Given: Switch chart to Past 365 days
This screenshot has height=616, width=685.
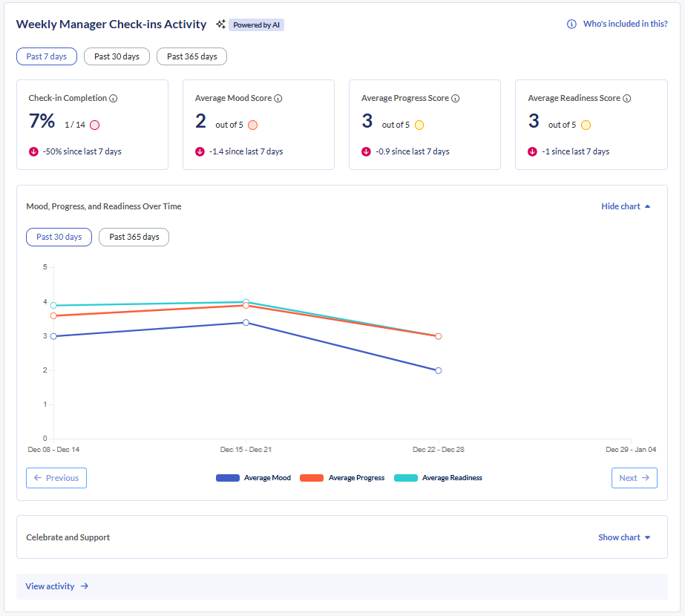Looking at the screenshot, I should point(134,237).
